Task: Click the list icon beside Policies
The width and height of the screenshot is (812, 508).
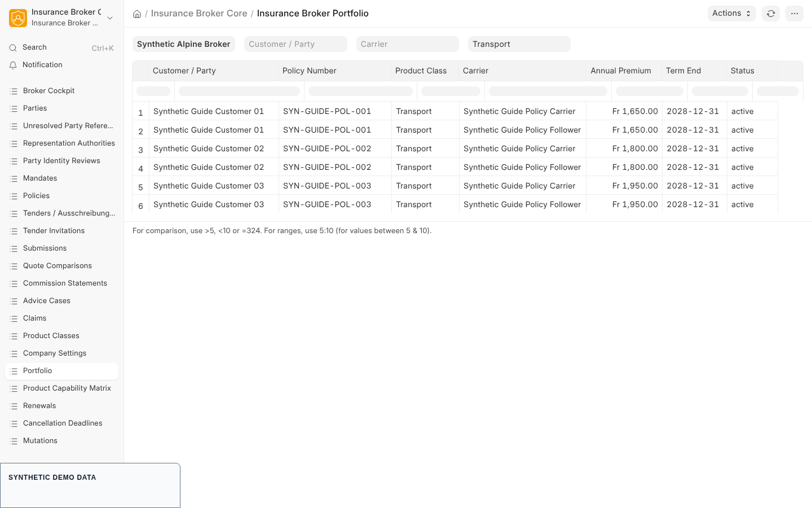Action: [x=14, y=196]
